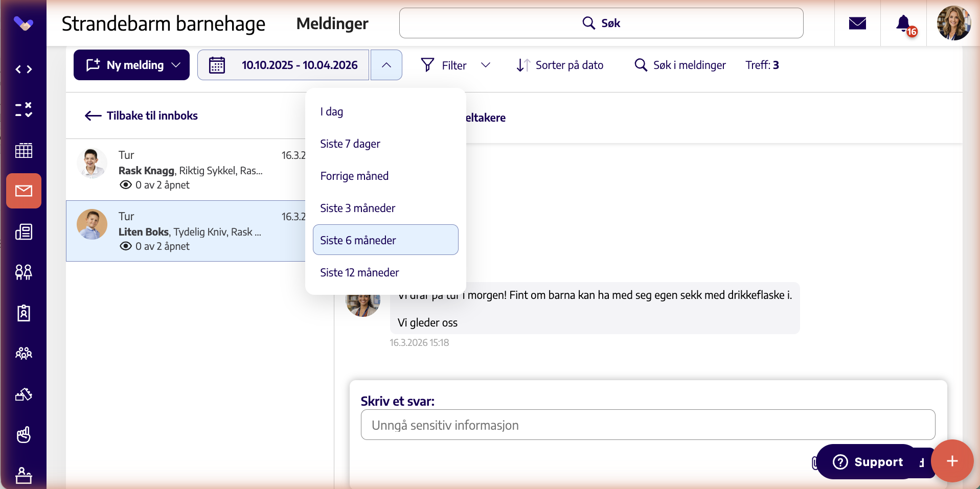
Task: Open the building blocks sidebar icon
Action: click(x=24, y=394)
